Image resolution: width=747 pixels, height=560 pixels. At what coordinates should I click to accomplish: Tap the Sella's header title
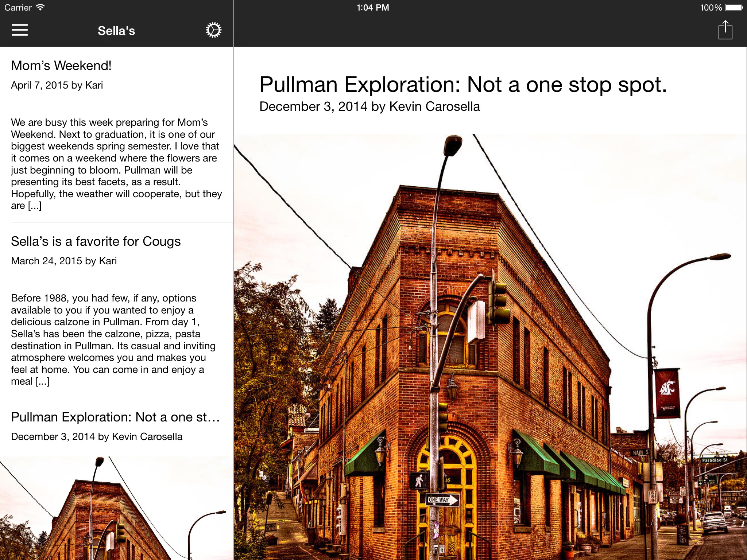coord(116,31)
